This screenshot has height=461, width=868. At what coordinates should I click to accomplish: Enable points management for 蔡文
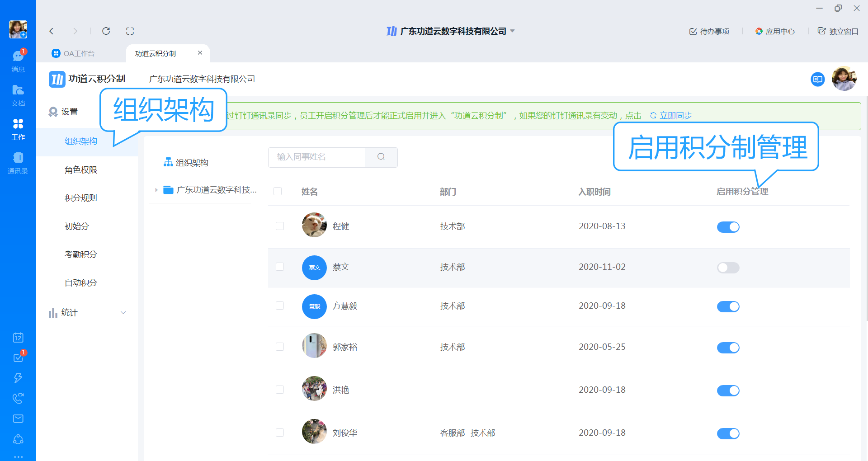coord(728,268)
